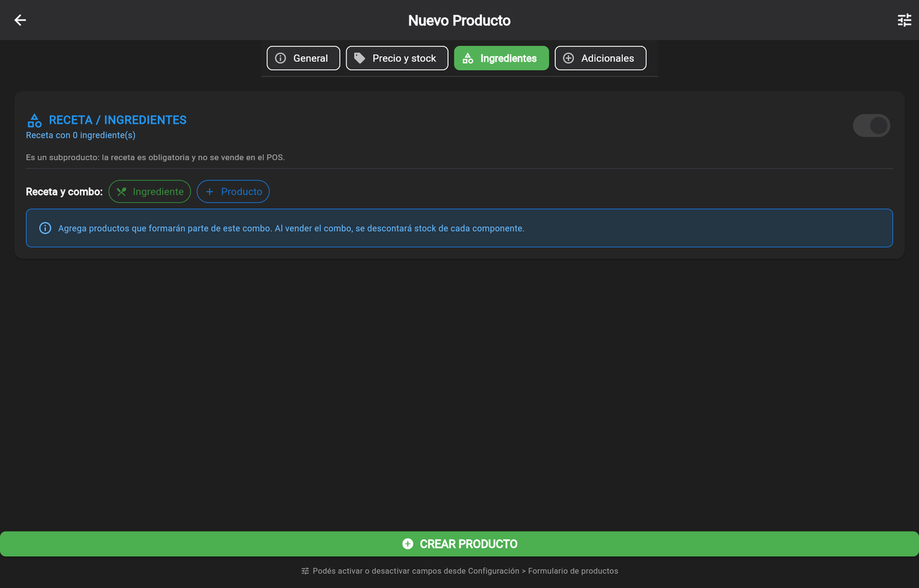Switch to the General tab
The width and height of the screenshot is (919, 588).
coord(303,58)
